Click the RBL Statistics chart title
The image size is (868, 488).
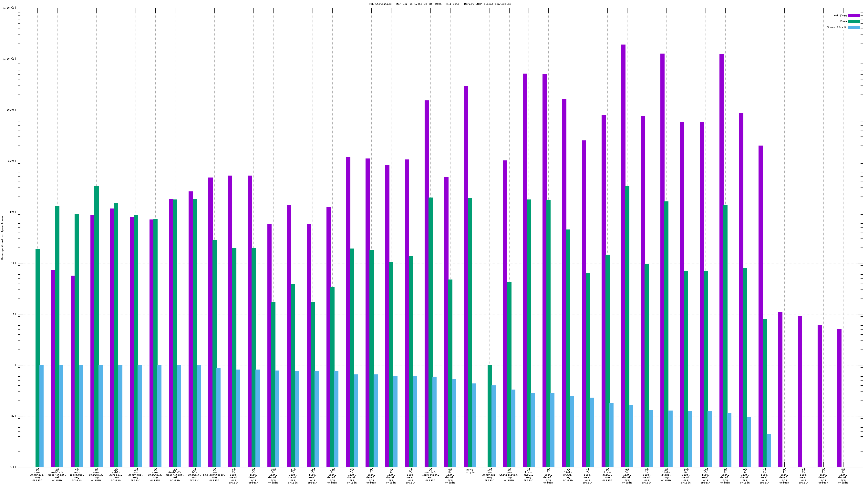439,4
